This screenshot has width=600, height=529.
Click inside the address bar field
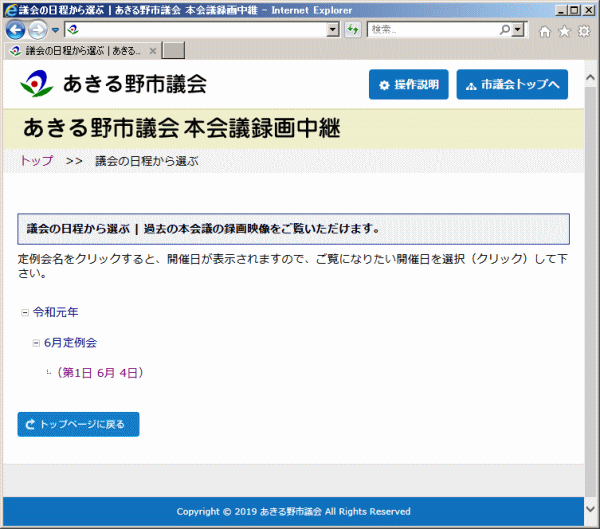[x=196, y=29]
